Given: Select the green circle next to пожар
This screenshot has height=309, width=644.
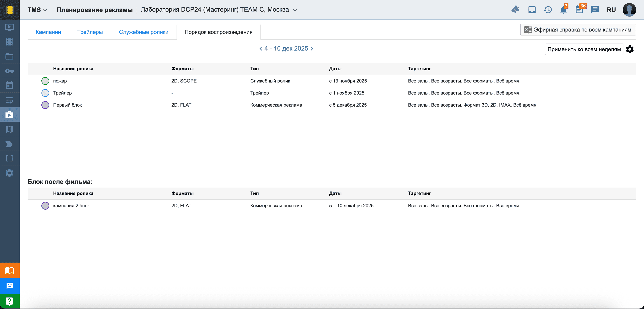Looking at the screenshot, I should pyautogui.click(x=45, y=81).
